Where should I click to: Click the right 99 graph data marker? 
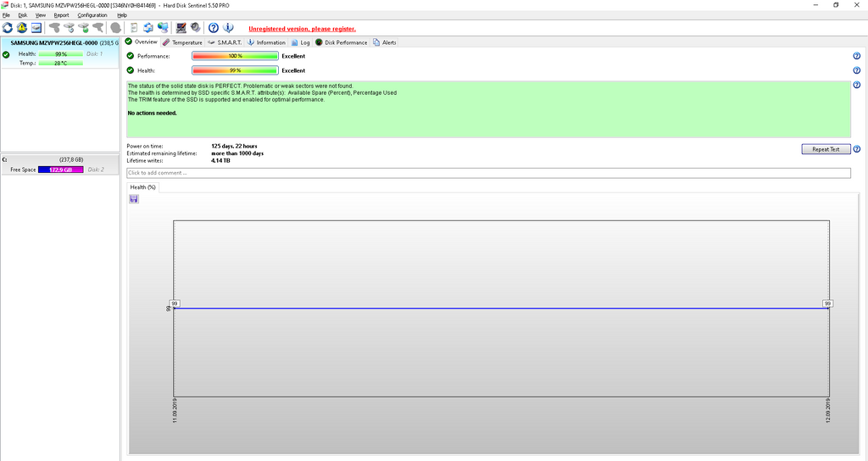click(x=827, y=303)
